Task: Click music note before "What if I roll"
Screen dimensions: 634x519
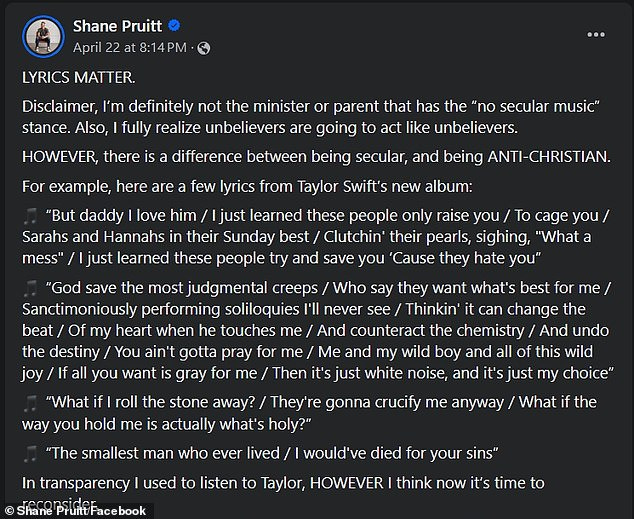Action: pyautogui.click(x=31, y=403)
